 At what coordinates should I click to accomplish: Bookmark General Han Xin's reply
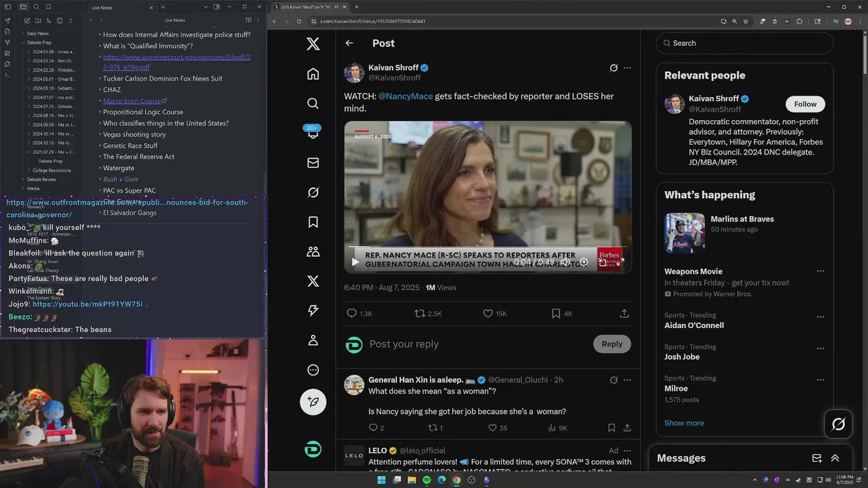(x=611, y=428)
